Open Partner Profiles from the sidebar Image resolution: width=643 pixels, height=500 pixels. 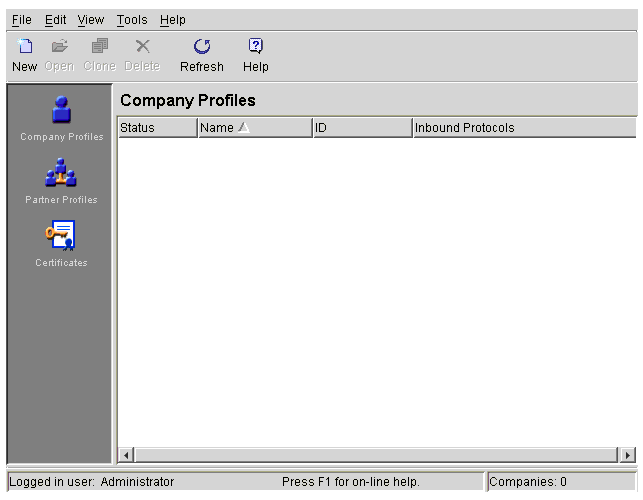pyautogui.click(x=61, y=181)
